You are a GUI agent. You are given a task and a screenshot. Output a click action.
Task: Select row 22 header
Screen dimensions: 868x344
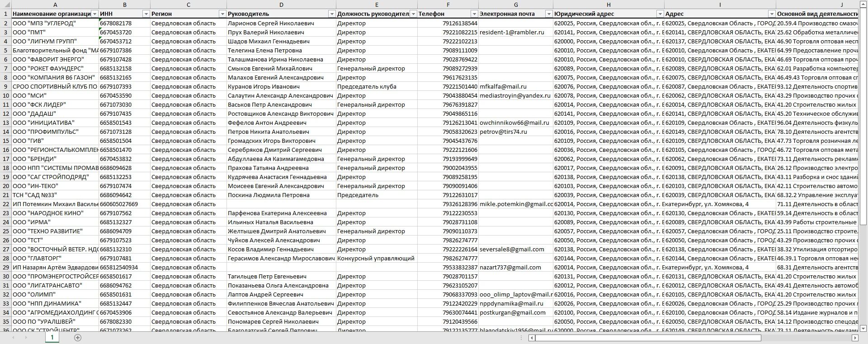5,204
